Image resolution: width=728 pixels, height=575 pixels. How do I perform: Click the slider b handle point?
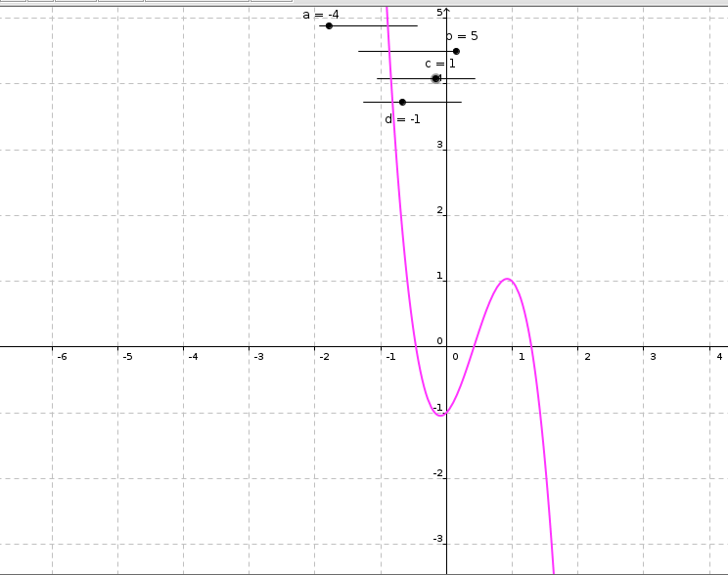point(456,51)
